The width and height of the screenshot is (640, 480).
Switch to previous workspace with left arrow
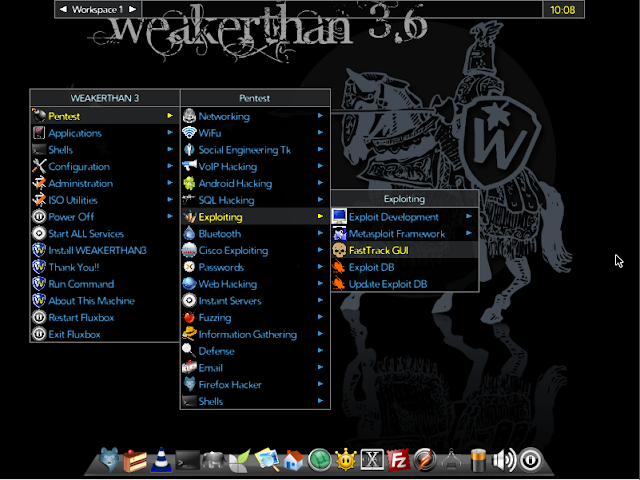pyautogui.click(x=64, y=10)
